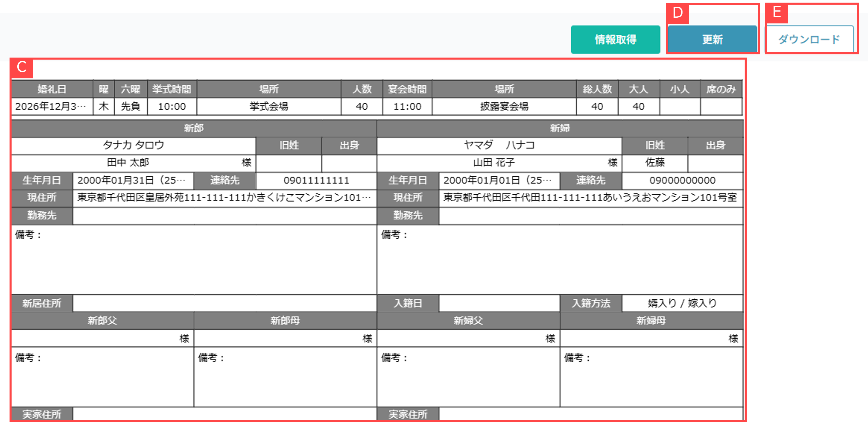This screenshot has height=422, width=868.
Task: Click the 場所 cell showing 挙式会場
Action: click(268, 106)
